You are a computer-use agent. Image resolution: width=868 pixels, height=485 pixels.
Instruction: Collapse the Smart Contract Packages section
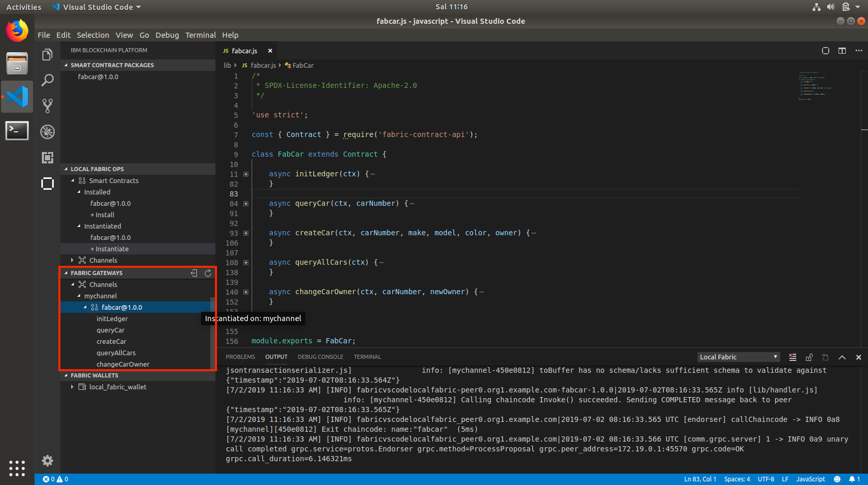point(138,65)
